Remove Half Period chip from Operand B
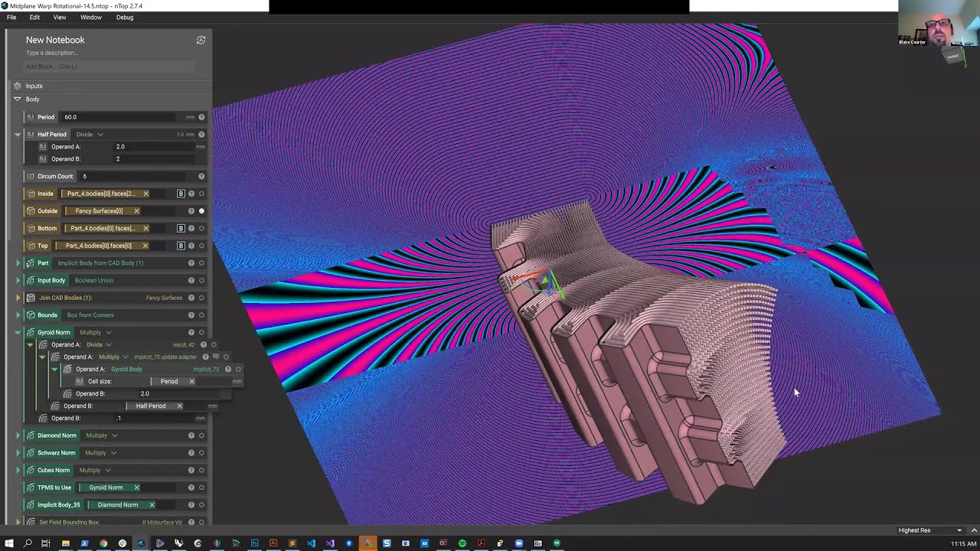The image size is (980, 551). (179, 406)
